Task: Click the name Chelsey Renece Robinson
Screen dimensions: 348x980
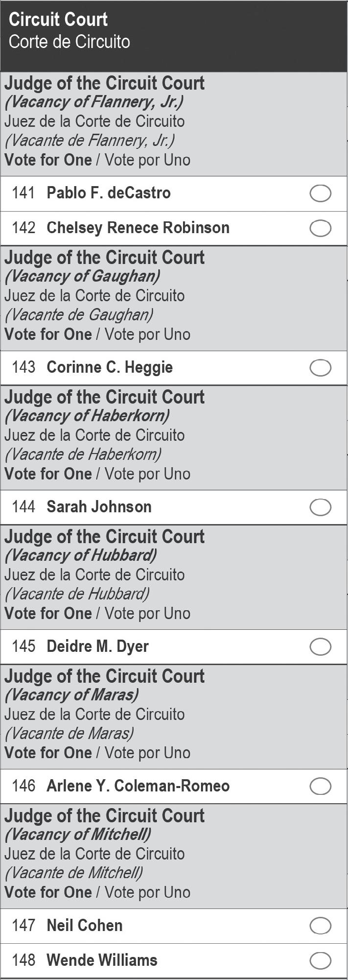Action: 138,228
